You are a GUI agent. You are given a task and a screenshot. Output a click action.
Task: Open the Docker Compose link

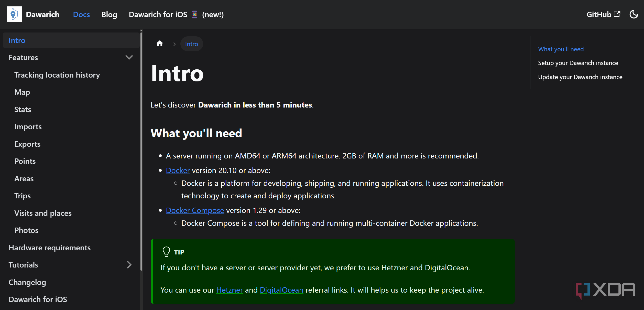[195, 210]
